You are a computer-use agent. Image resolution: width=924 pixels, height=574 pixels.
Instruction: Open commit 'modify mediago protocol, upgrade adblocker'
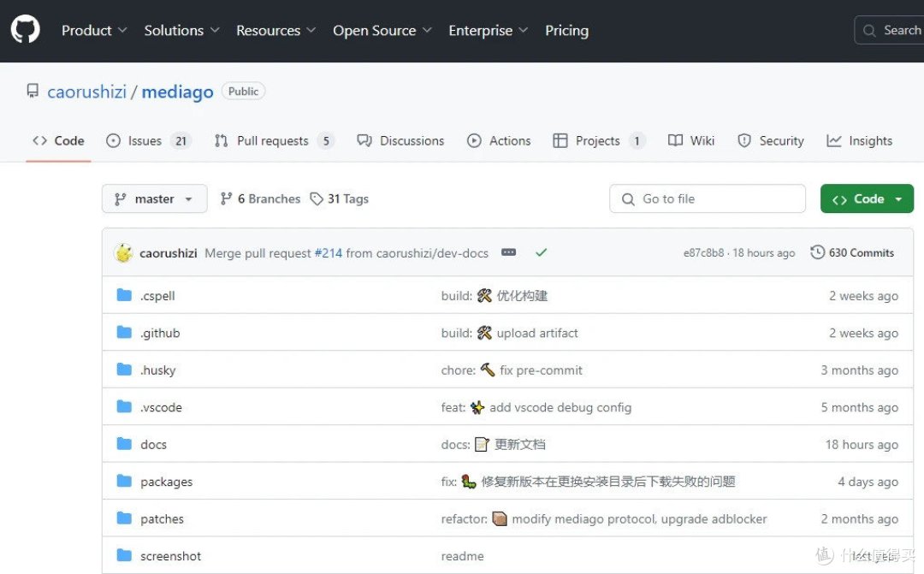(604, 518)
